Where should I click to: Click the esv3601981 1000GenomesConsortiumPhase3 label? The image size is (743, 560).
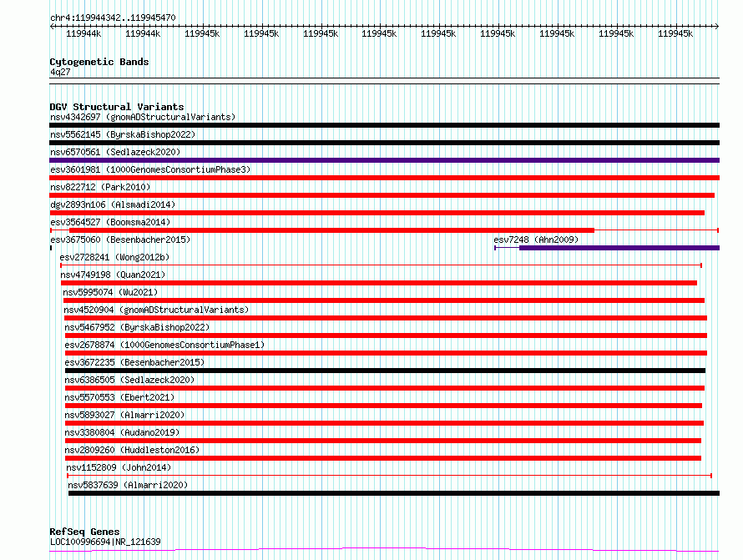pos(150,169)
